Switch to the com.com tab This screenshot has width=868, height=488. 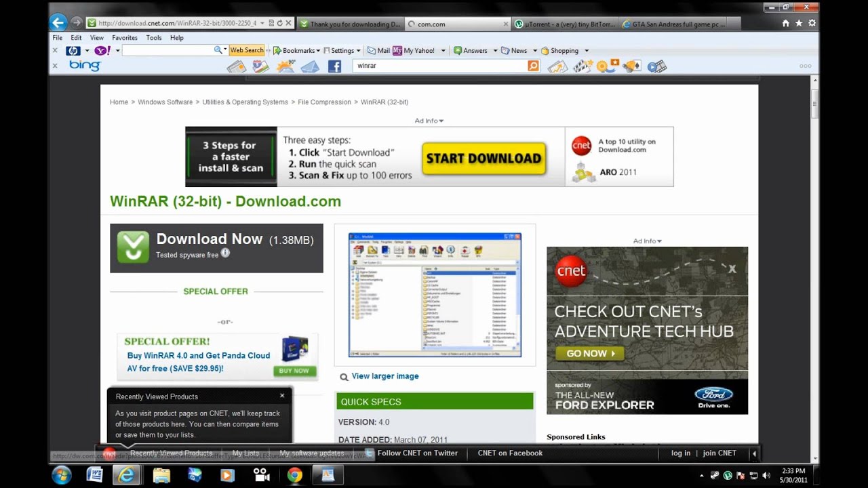[x=458, y=24]
